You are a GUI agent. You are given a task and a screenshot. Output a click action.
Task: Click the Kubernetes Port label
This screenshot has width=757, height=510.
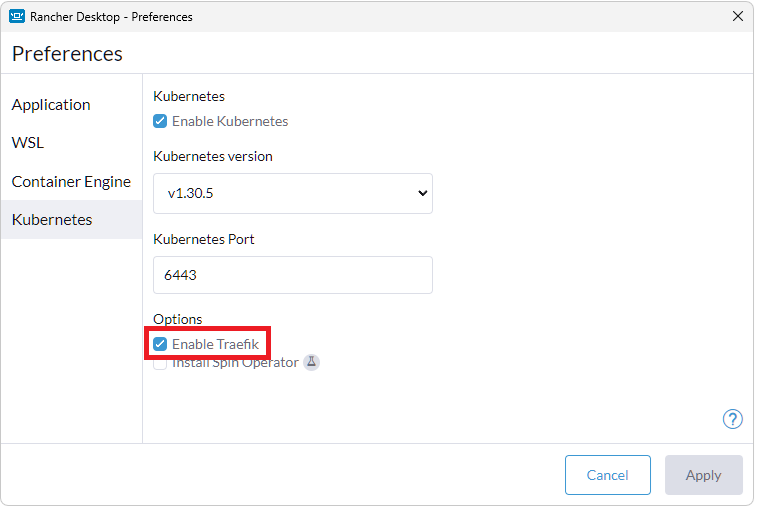[203, 239]
